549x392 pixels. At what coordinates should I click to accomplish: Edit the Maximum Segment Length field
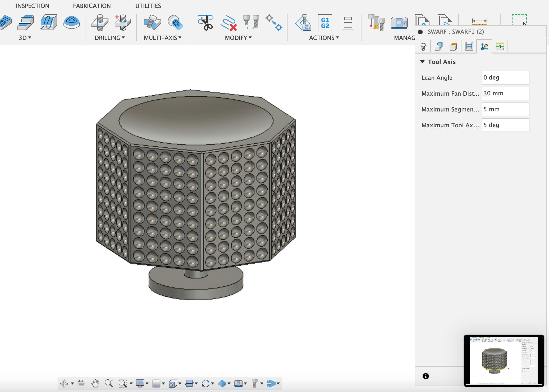pos(505,109)
